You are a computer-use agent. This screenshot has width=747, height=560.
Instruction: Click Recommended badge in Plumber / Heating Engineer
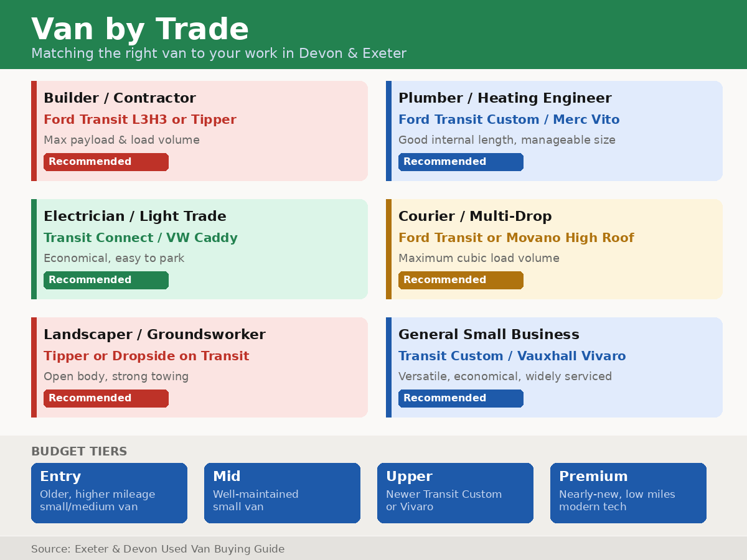(461, 162)
